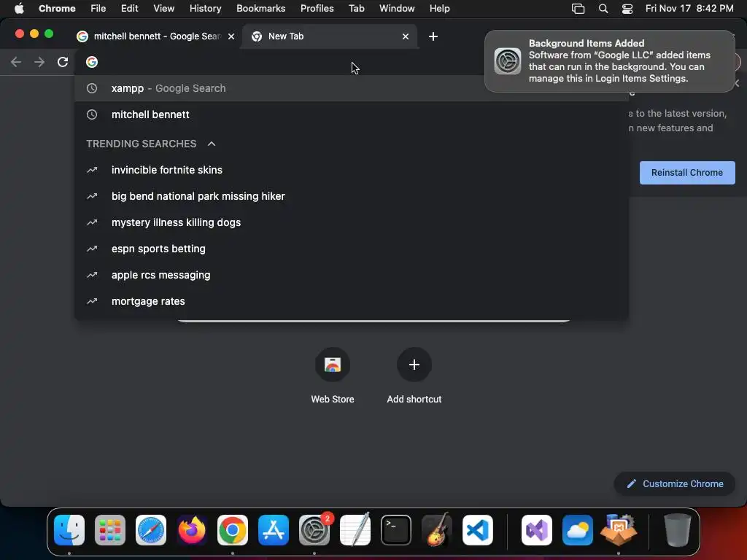This screenshot has width=747, height=560.
Task: Open the Edit menu
Action: pyautogui.click(x=130, y=9)
